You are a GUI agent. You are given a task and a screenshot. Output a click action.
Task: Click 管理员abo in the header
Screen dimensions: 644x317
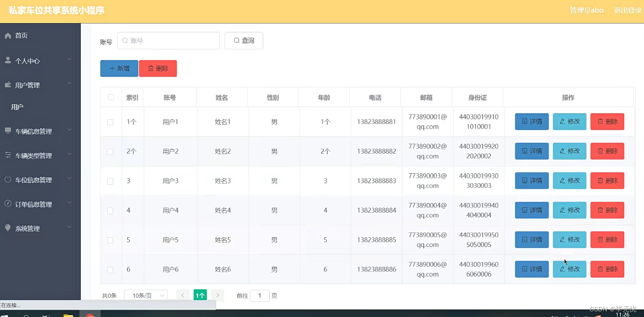[x=587, y=10]
